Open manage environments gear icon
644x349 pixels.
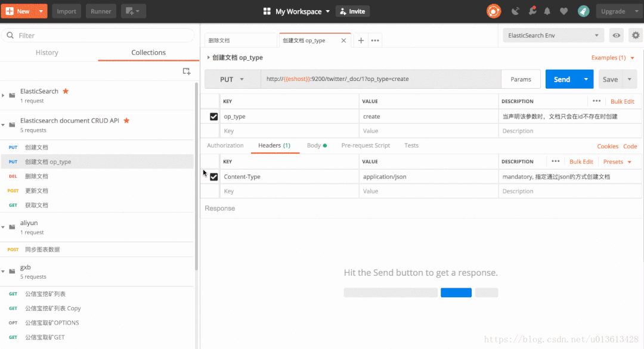(636, 36)
